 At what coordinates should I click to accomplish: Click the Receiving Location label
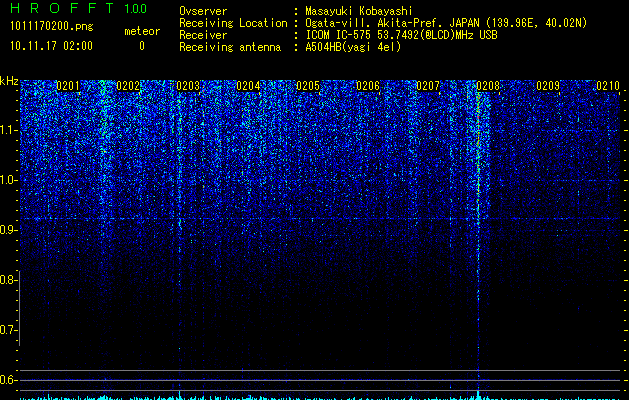tap(233, 23)
